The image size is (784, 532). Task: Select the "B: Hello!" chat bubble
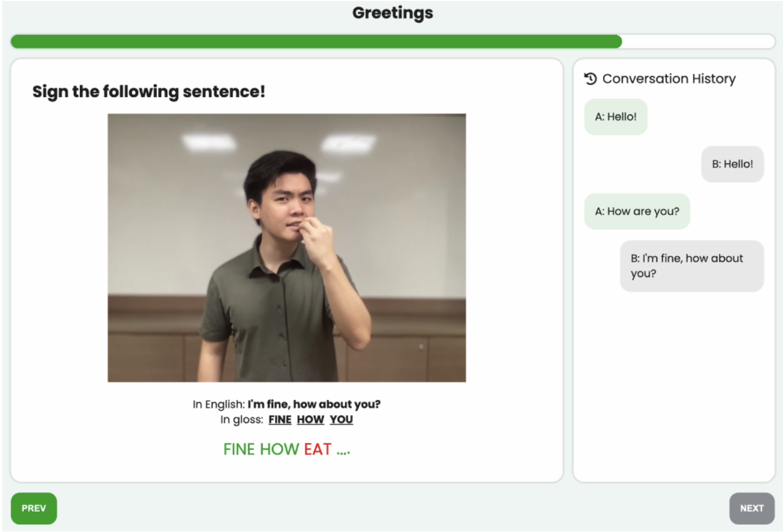[732, 164]
